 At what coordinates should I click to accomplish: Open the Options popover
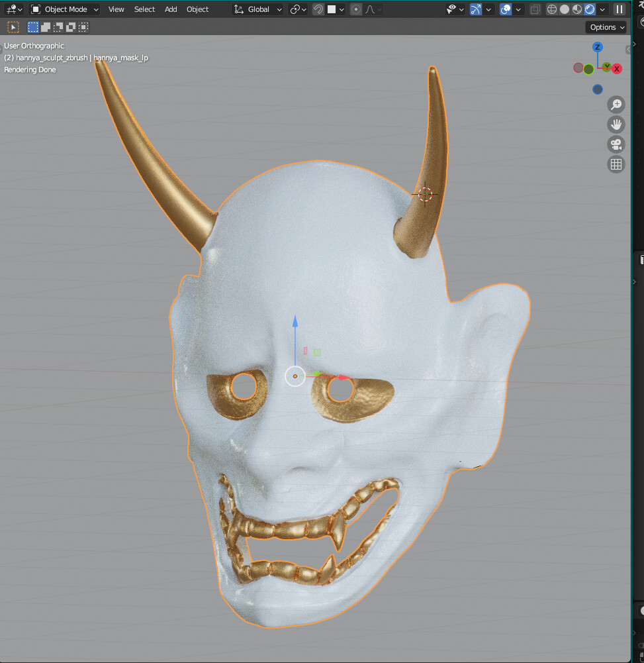[x=606, y=27]
